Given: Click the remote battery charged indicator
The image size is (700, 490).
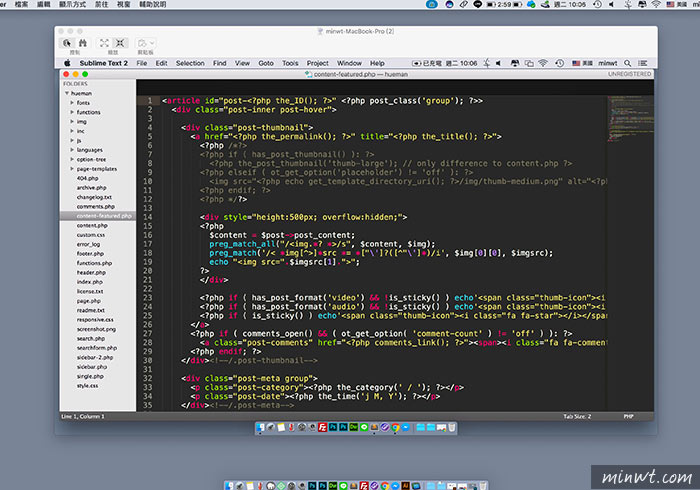Looking at the screenshot, I should pos(427,63).
